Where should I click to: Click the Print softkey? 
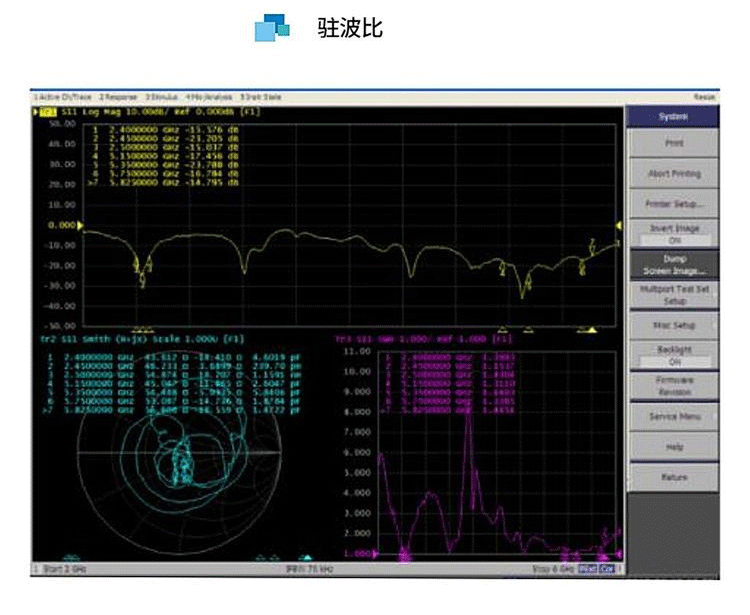pos(673,143)
